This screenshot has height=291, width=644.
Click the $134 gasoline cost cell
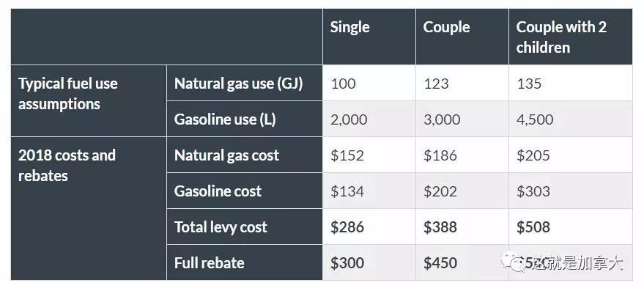[347, 191]
